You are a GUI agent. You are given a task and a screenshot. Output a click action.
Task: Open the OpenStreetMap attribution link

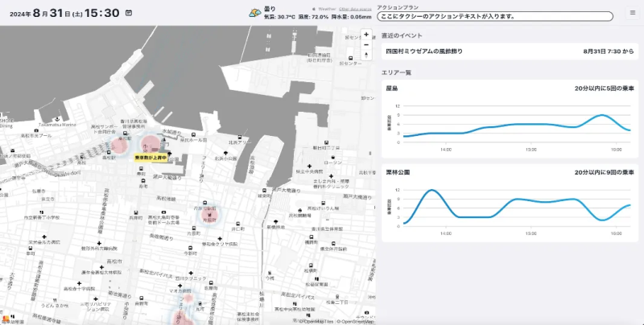click(x=355, y=322)
